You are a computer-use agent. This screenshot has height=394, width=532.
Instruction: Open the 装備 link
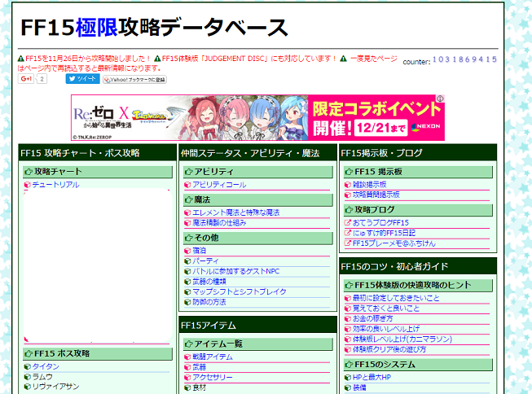(x=359, y=387)
